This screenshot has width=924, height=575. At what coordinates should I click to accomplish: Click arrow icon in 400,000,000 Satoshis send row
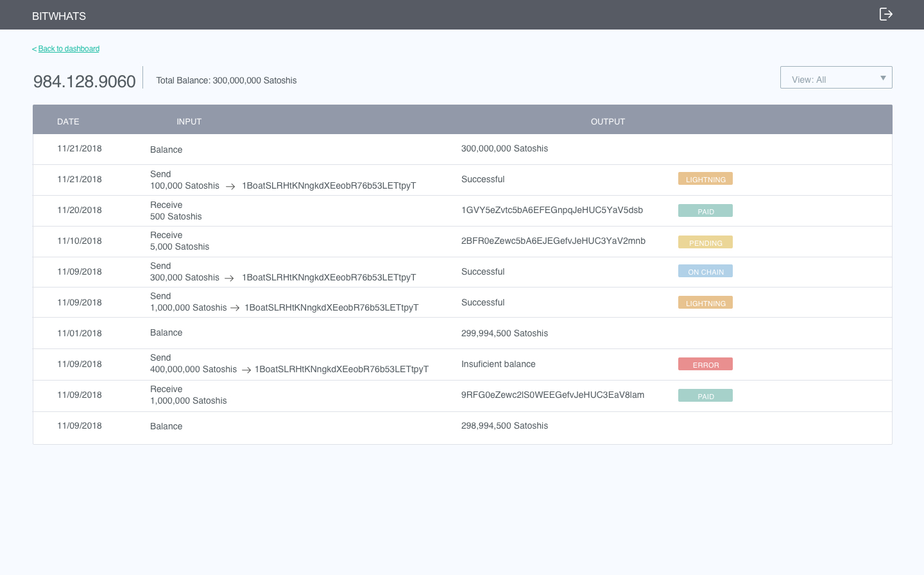coord(246,370)
